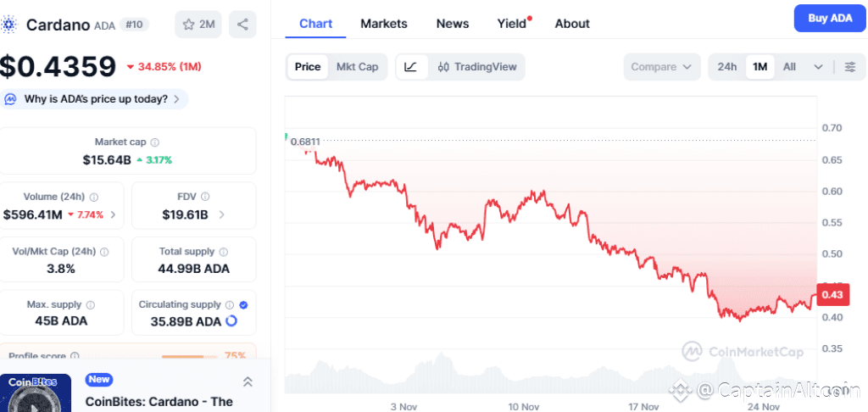Switch to TradingView chart mode

(476, 67)
